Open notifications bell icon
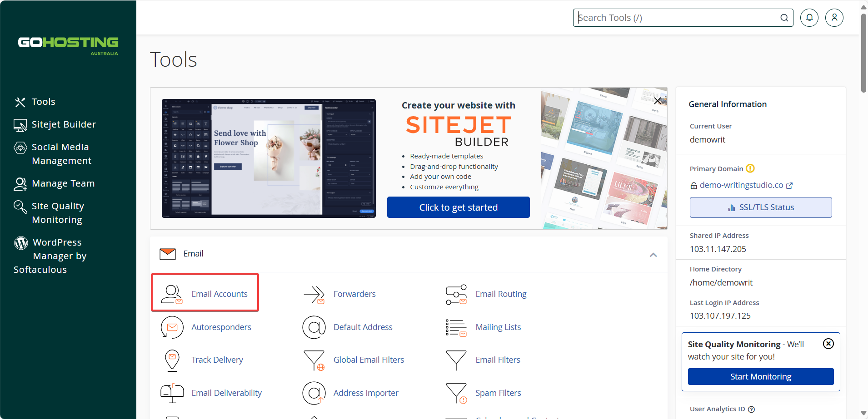Viewport: 868px width, 419px height. click(809, 18)
